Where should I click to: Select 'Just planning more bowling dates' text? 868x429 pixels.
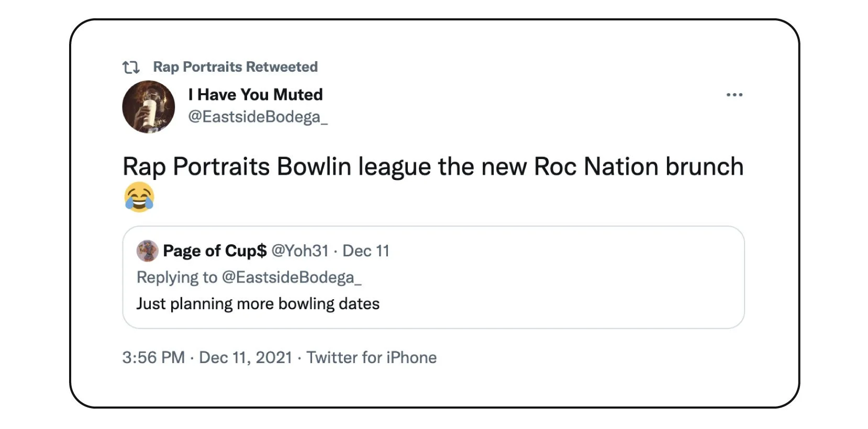point(258,304)
